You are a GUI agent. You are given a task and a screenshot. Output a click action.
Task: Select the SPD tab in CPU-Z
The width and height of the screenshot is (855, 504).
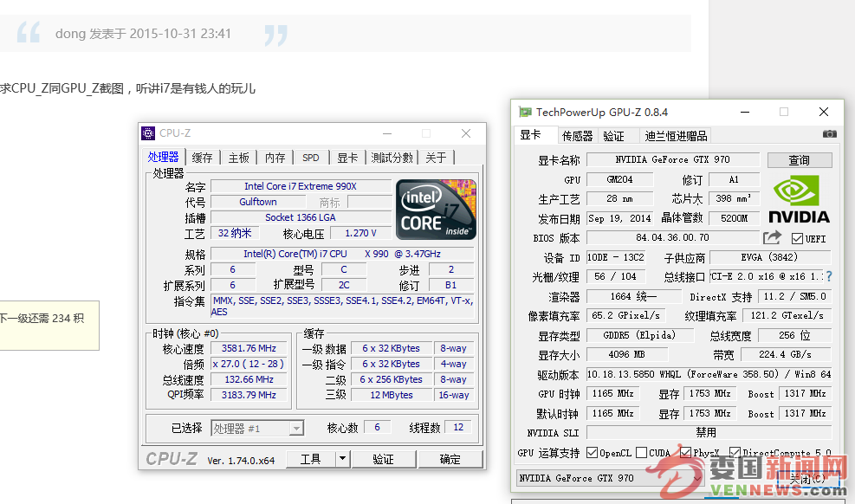tap(311, 158)
